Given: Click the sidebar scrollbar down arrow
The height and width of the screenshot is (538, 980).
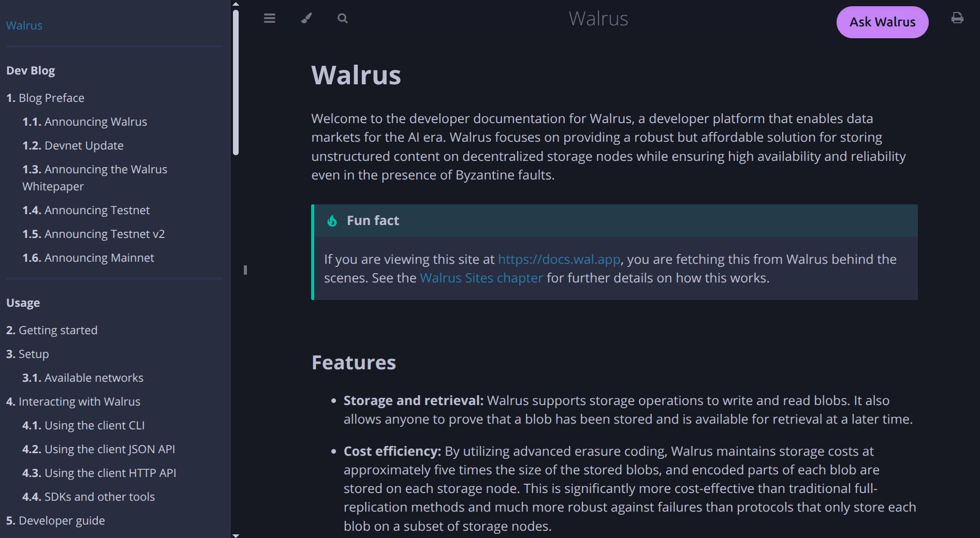Looking at the screenshot, I should coord(236,535).
